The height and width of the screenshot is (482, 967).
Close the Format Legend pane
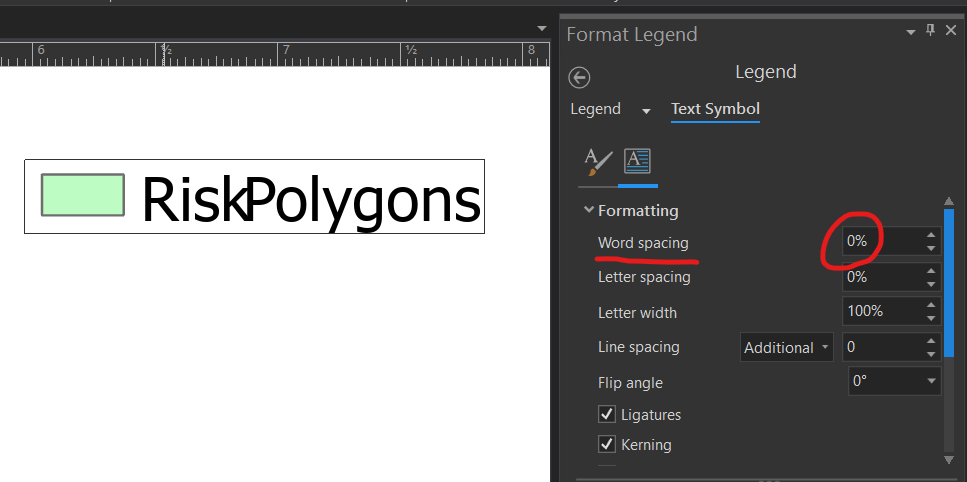[950, 30]
